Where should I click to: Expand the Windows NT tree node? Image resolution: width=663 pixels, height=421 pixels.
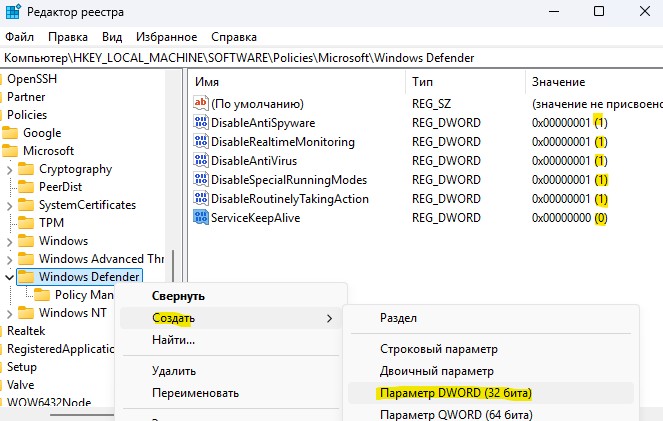tap(10, 314)
